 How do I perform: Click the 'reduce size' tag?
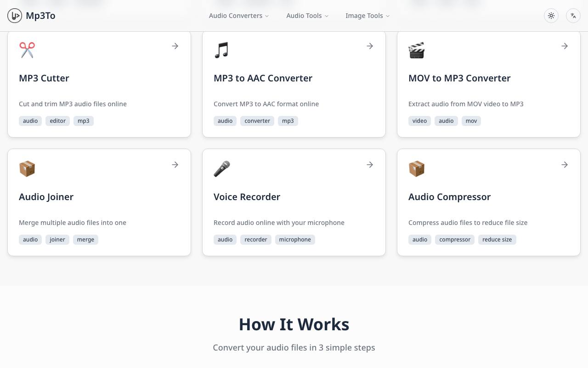point(497,240)
